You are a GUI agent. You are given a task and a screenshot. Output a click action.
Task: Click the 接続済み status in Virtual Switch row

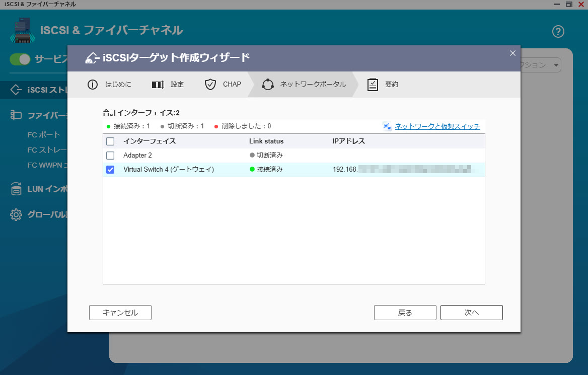[x=266, y=170]
